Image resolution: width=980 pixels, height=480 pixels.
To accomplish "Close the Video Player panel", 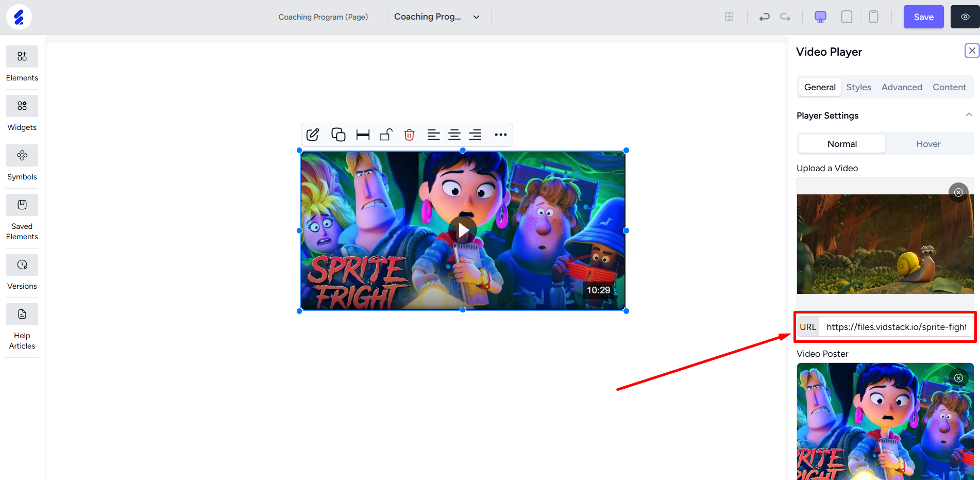I will click(972, 51).
